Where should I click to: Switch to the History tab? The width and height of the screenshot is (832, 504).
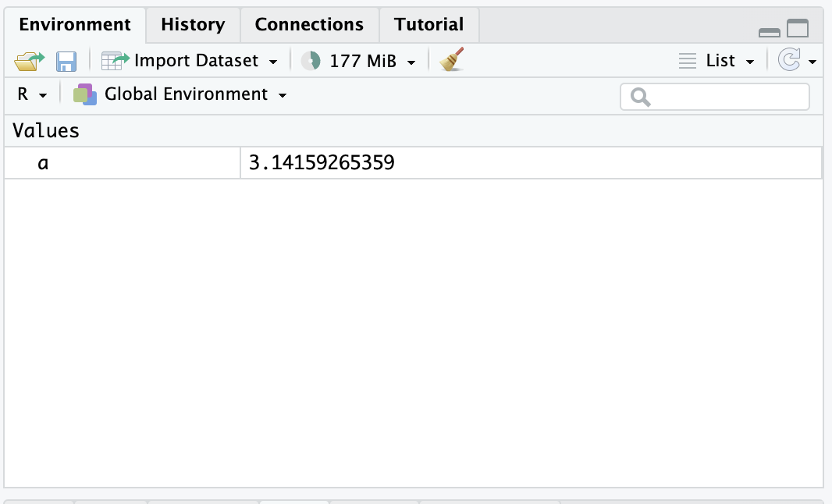point(193,24)
